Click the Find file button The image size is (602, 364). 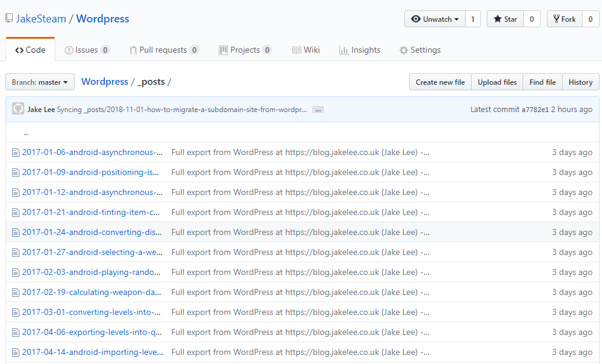point(543,82)
